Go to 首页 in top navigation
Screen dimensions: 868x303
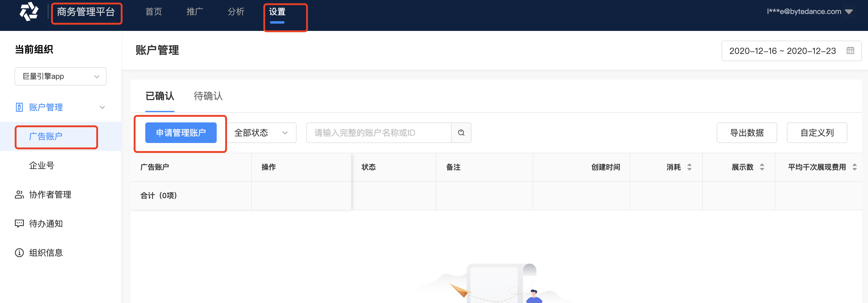coord(154,12)
